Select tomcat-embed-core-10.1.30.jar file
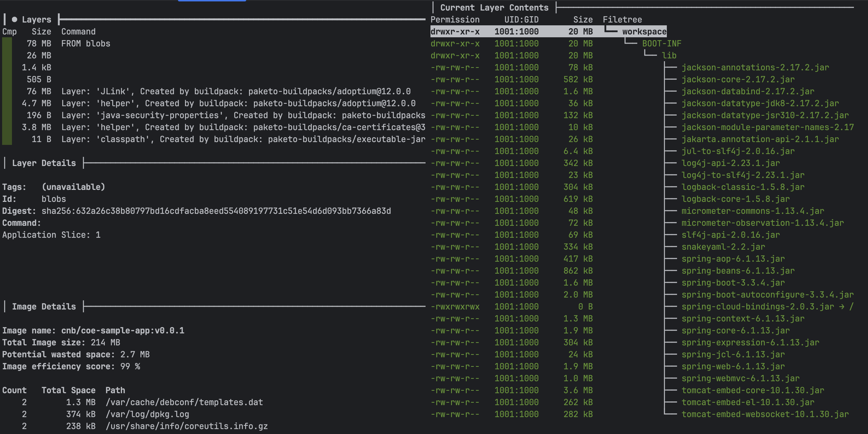The height and width of the screenshot is (434, 868). point(753,390)
